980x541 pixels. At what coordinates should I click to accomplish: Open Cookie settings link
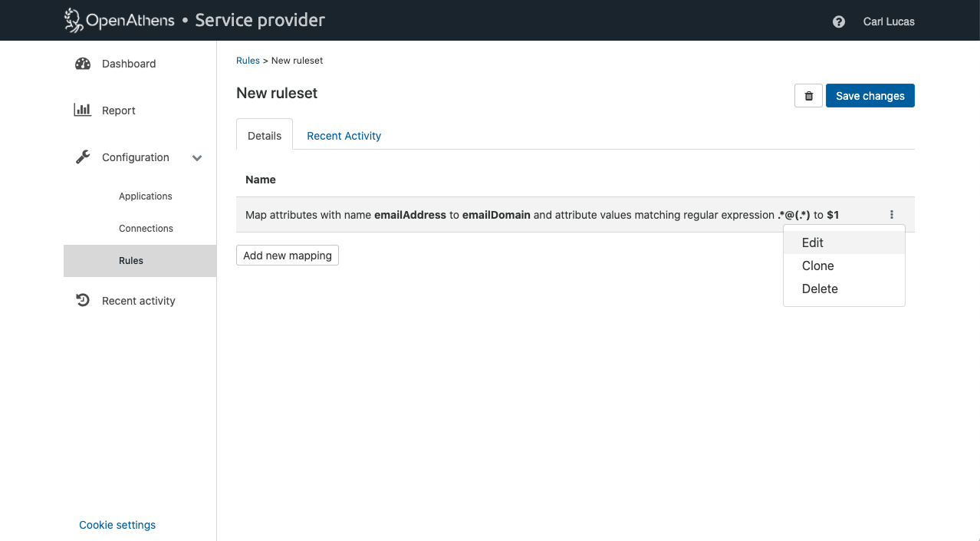117,525
